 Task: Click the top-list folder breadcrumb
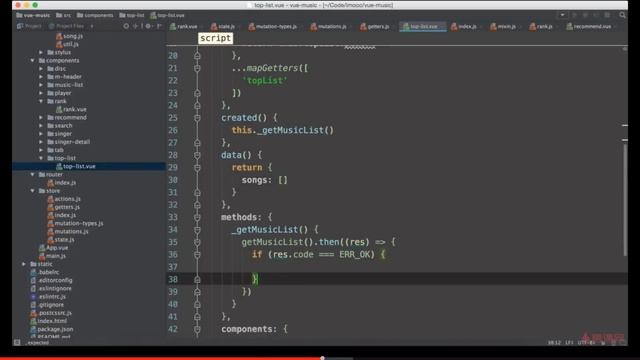tap(131, 15)
